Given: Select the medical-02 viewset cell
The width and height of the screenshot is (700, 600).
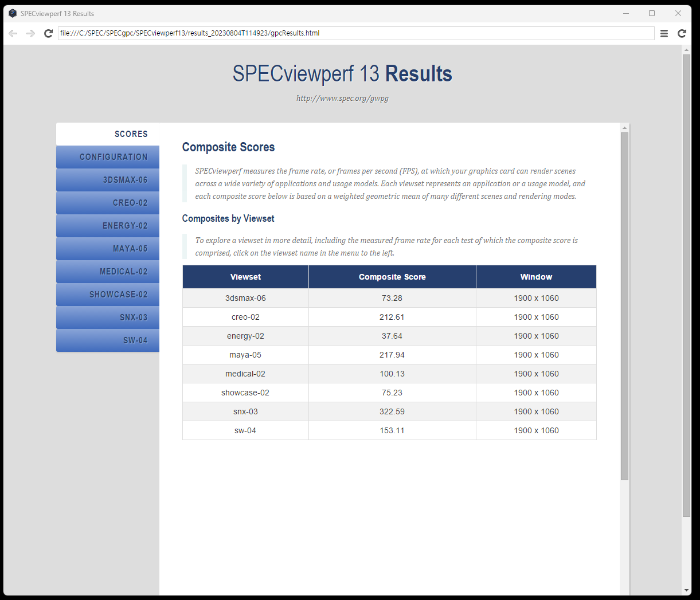Looking at the screenshot, I should tap(245, 374).
